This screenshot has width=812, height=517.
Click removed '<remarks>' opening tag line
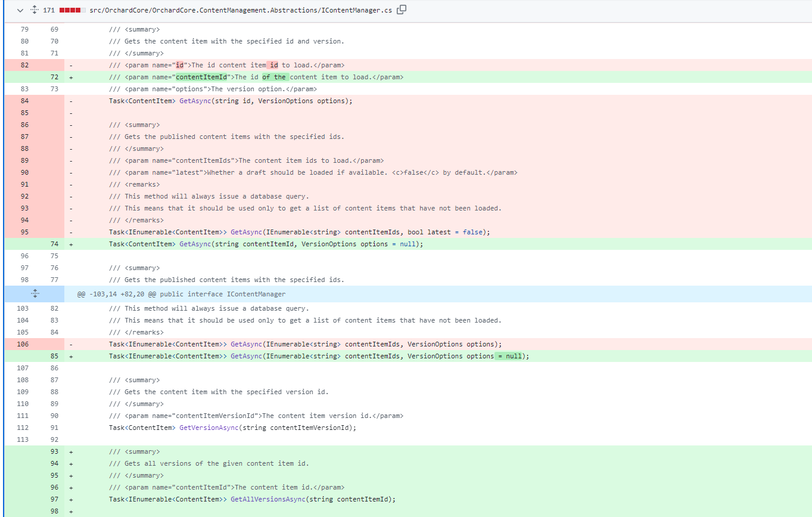pyautogui.click(x=134, y=184)
